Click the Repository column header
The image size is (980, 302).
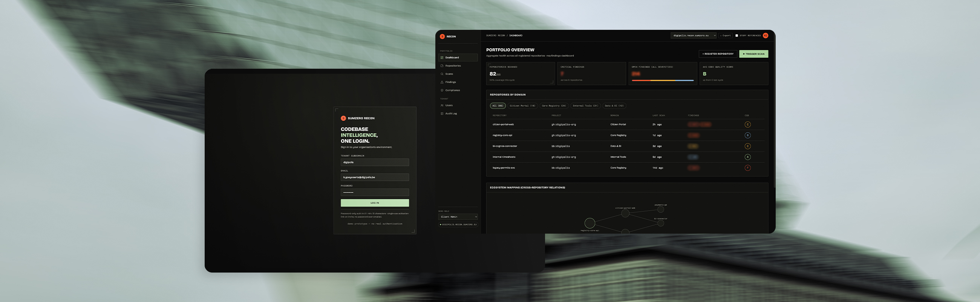tap(499, 116)
